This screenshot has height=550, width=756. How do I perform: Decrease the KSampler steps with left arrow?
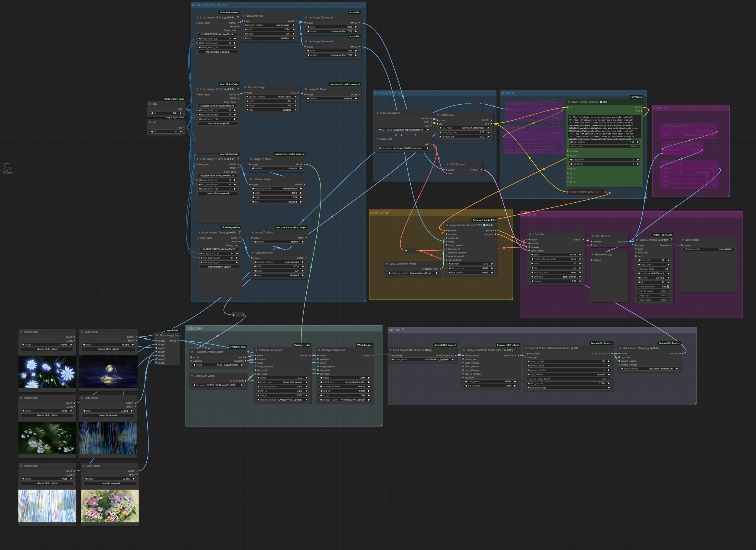click(x=532, y=263)
